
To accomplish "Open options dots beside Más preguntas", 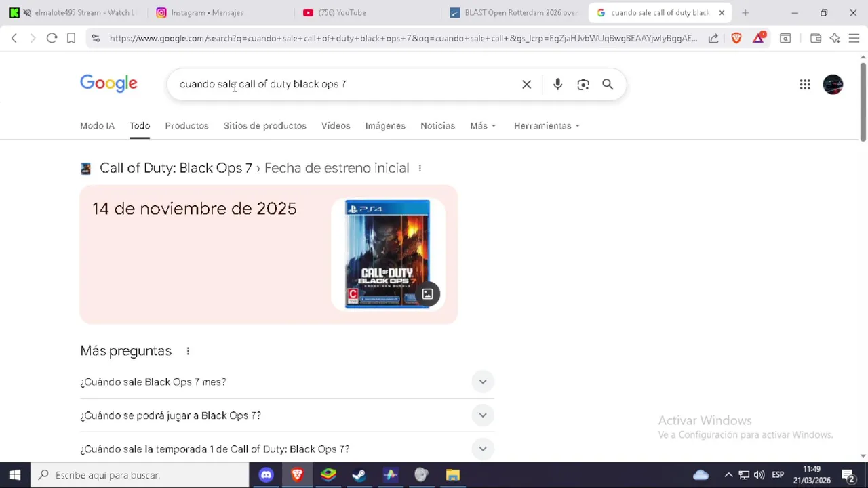I will tap(188, 351).
